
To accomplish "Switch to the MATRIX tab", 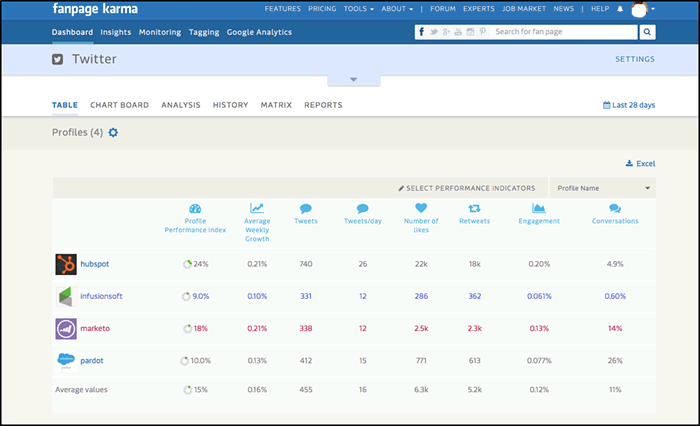I will pos(276,105).
